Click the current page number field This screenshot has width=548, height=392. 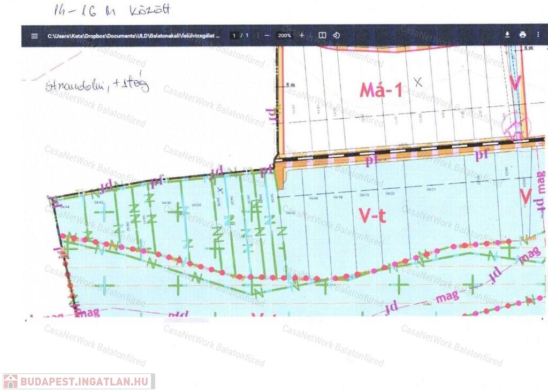tap(234, 35)
